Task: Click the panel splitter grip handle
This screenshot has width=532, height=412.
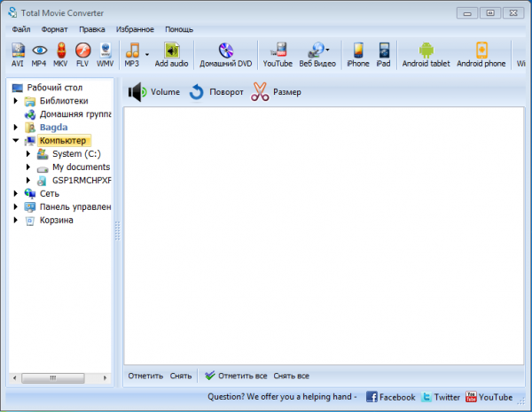Action: point(117,231)
